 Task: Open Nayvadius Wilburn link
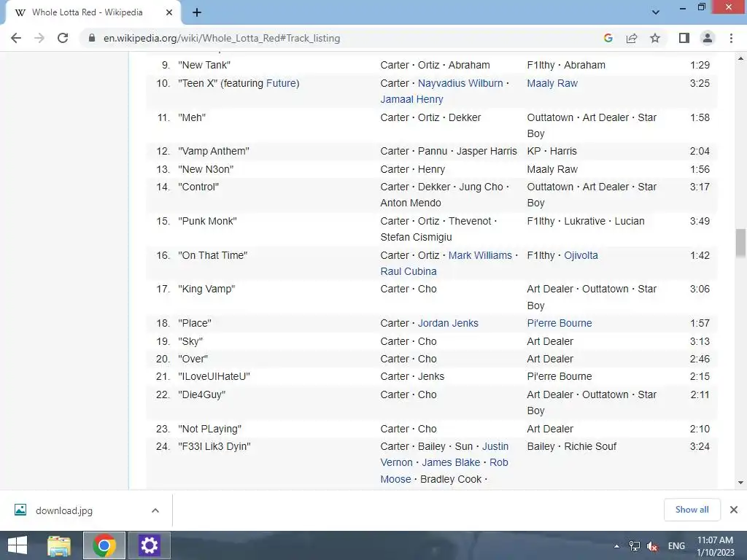(460, 83)
